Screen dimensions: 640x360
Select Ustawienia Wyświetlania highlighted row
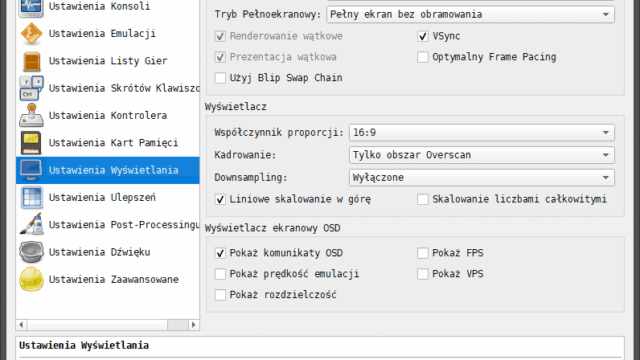[108, 170]
